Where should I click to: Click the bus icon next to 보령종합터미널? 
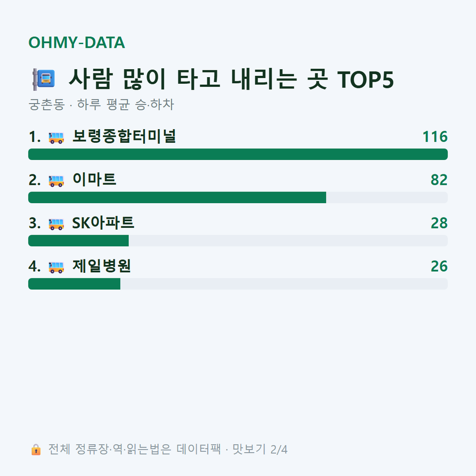pyautogui.click(x=56, y=138)
